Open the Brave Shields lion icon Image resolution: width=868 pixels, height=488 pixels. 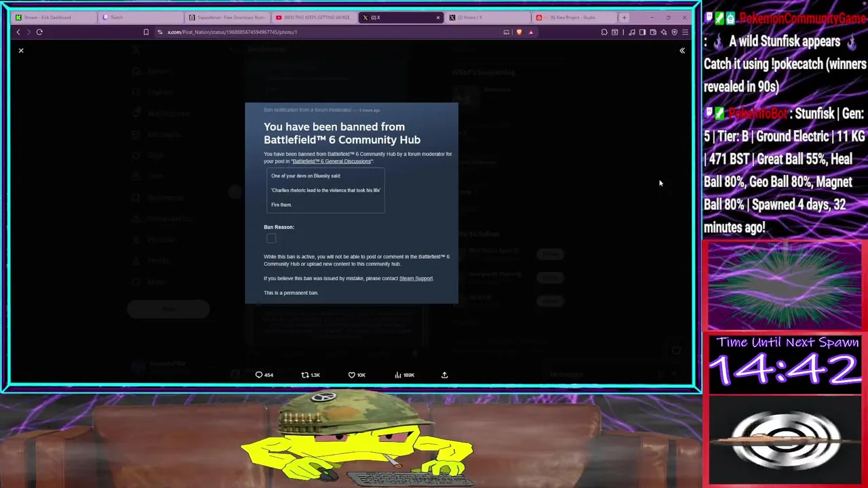point(519,32)
